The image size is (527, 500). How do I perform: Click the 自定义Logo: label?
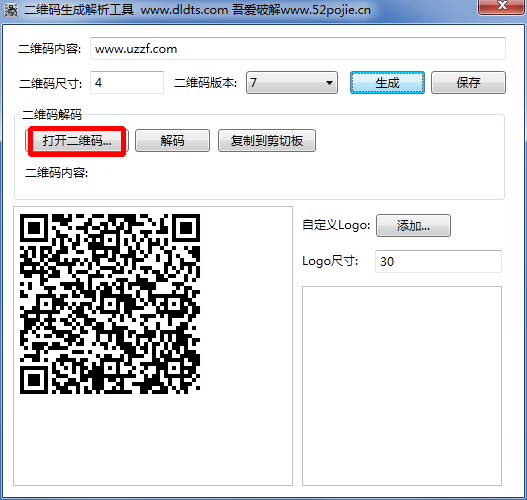pyautogui.click(x=336, y=225)
